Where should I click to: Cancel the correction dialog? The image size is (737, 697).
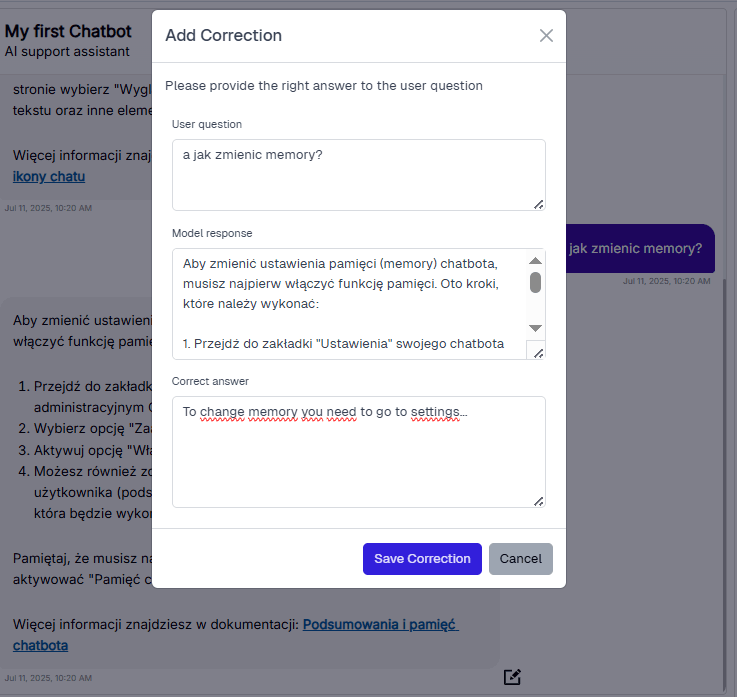(x=520, y=559)
